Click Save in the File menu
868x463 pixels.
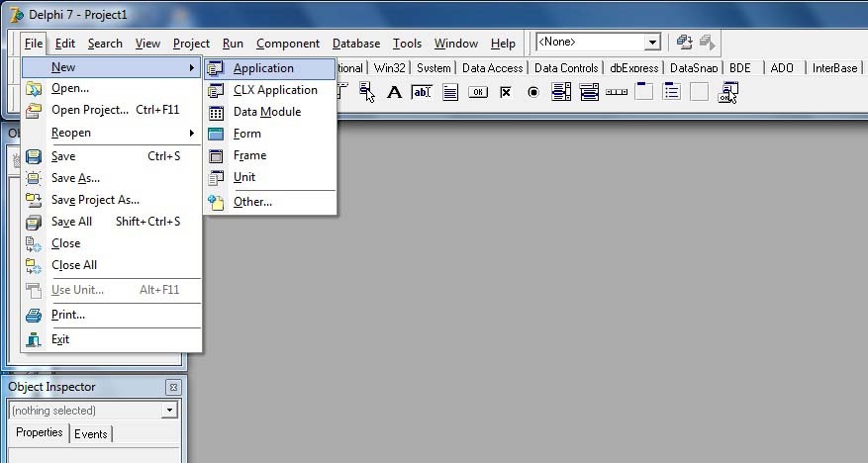[111, 156]
